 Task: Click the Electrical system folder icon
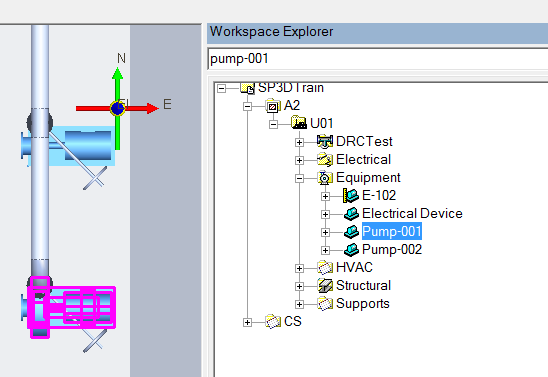pos(325,160)
